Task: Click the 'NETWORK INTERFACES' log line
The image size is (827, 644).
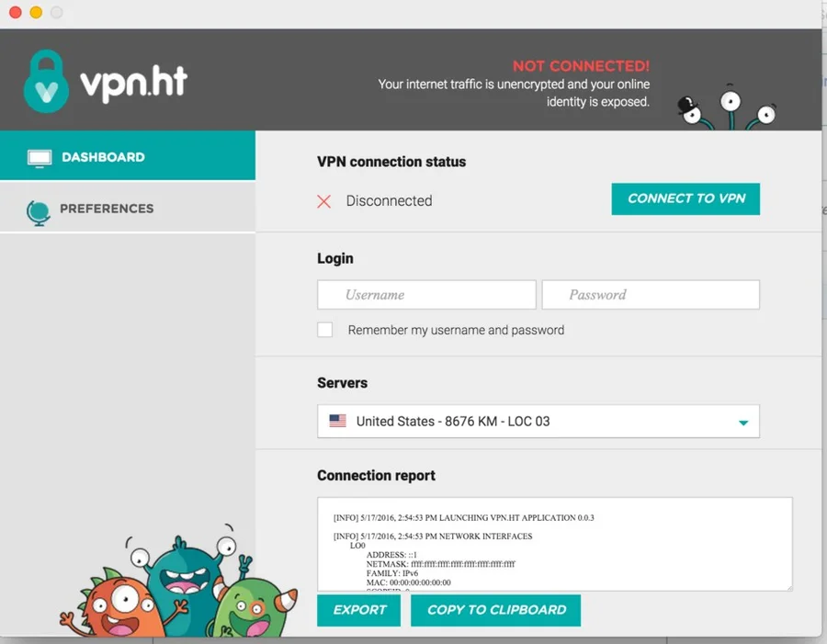Action: pyautogui.click(x=433, y=536)
